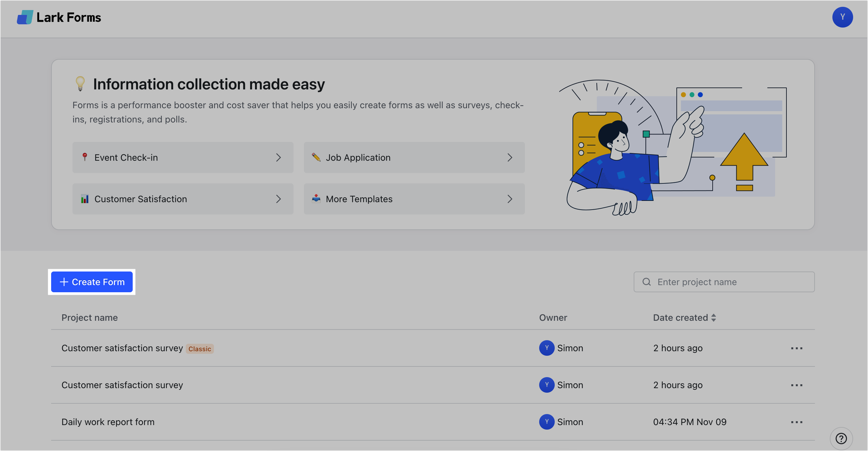Screen dimensions: 868x451
Task: Click the Create Form button
Action: pos(92,282)
